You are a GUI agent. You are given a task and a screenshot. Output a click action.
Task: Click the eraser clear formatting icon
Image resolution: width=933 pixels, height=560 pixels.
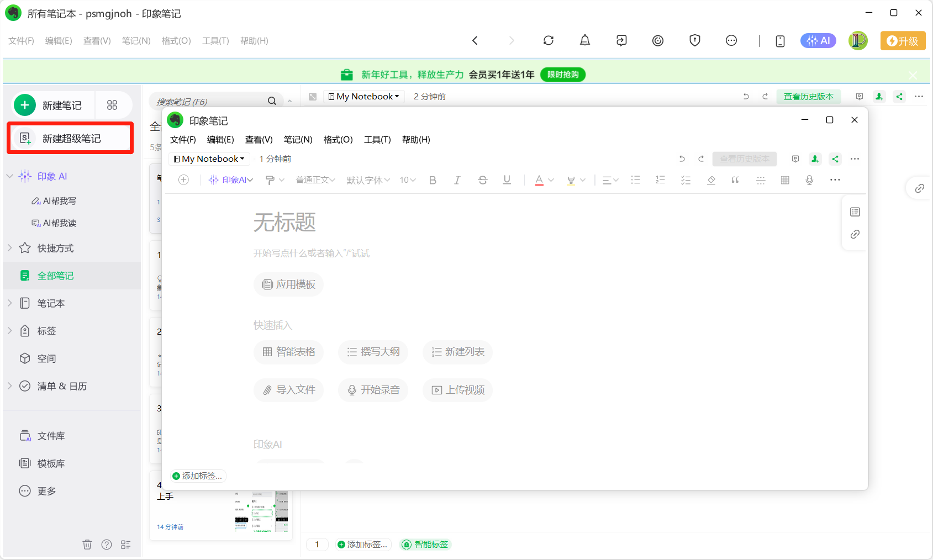[711, 180]
